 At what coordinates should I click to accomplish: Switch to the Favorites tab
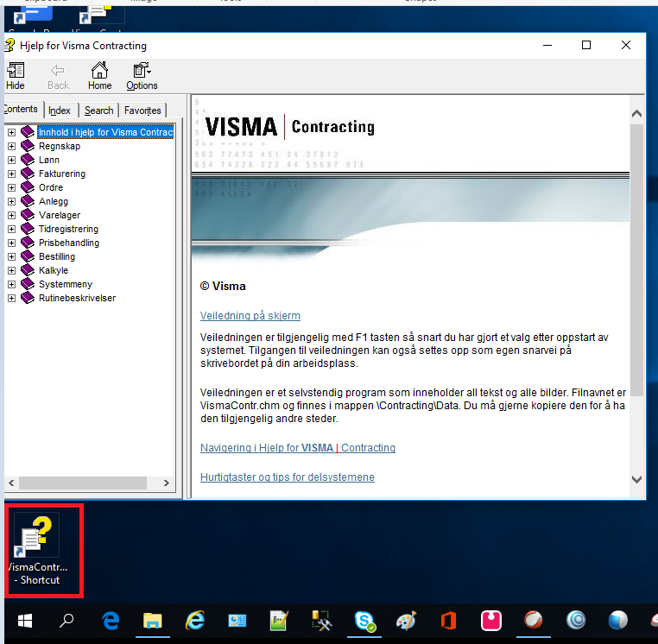coord(142,110)
